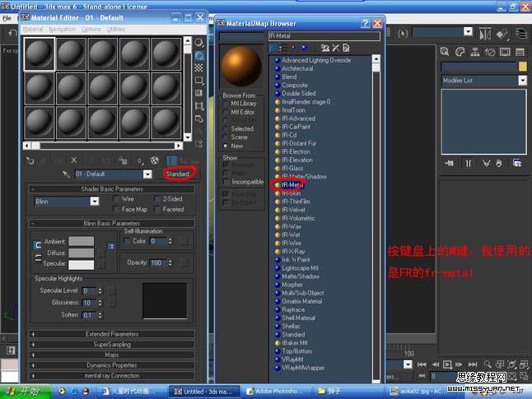
Task: Click the Sample Type sphere icon
Action: tap(199, 43)
